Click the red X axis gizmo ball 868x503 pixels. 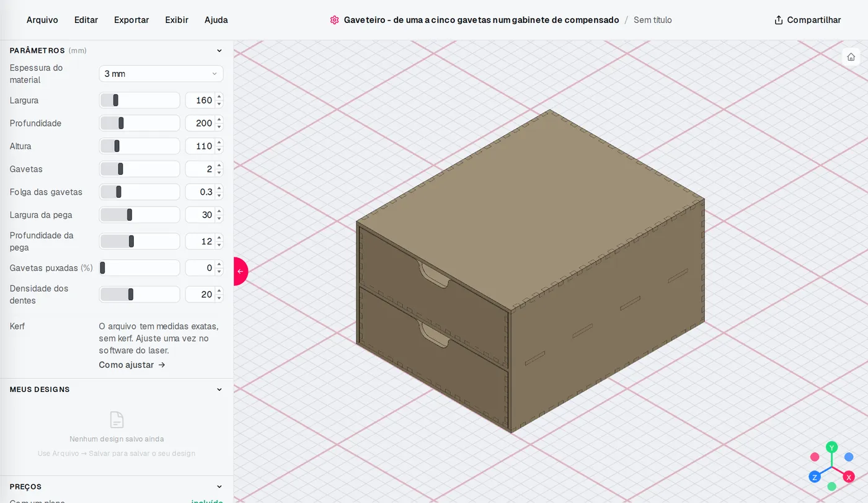pyautogui.click(x=849, y=477)
